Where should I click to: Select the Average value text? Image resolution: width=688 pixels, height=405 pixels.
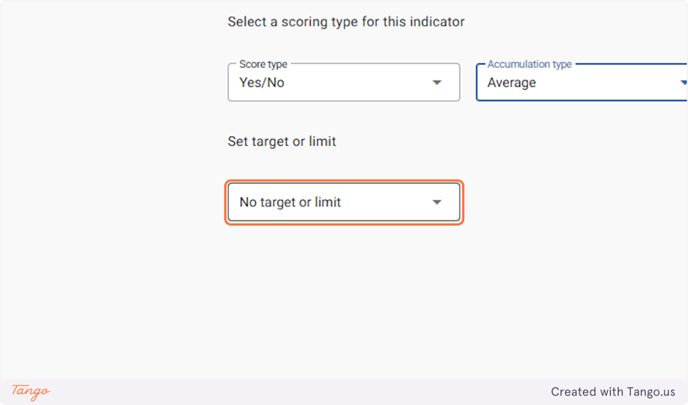pos(512,82)
